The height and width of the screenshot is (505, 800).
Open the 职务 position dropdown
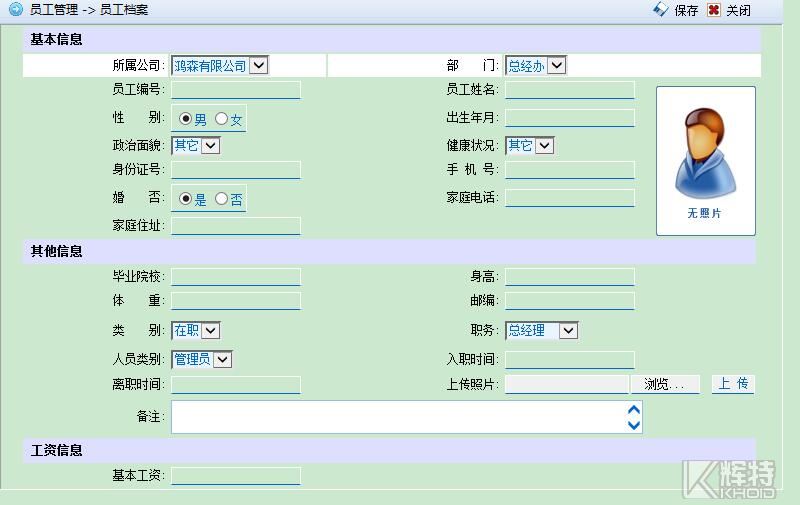click(567, 330)
